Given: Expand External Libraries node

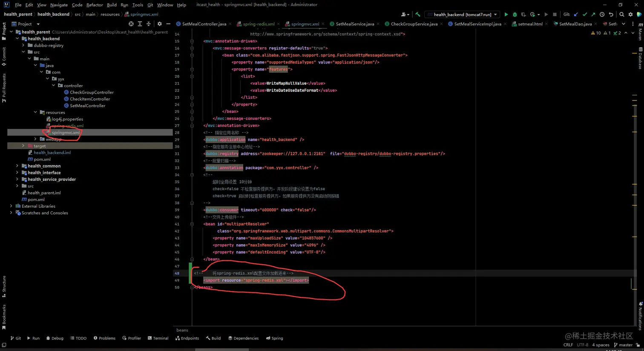Looking at the screenshot, I should click(x=11, y=206).
